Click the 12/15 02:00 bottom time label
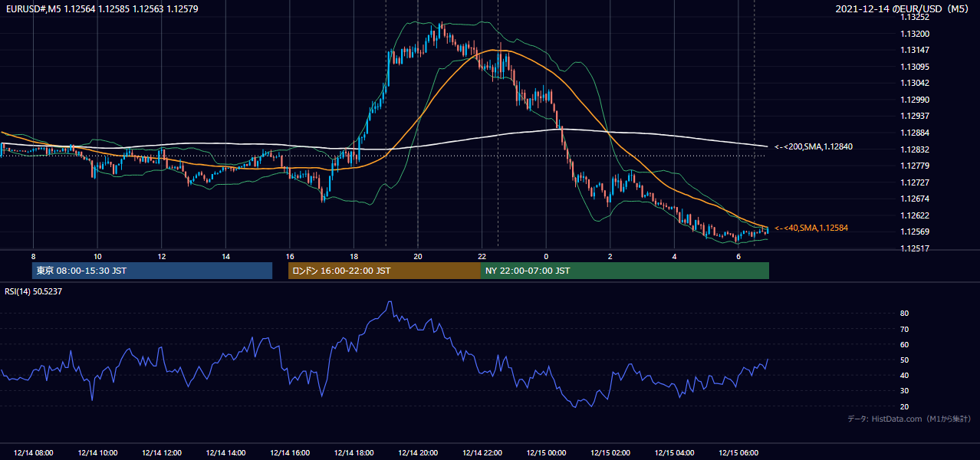The width and height of the screenshot is (980, 460). 610,453
